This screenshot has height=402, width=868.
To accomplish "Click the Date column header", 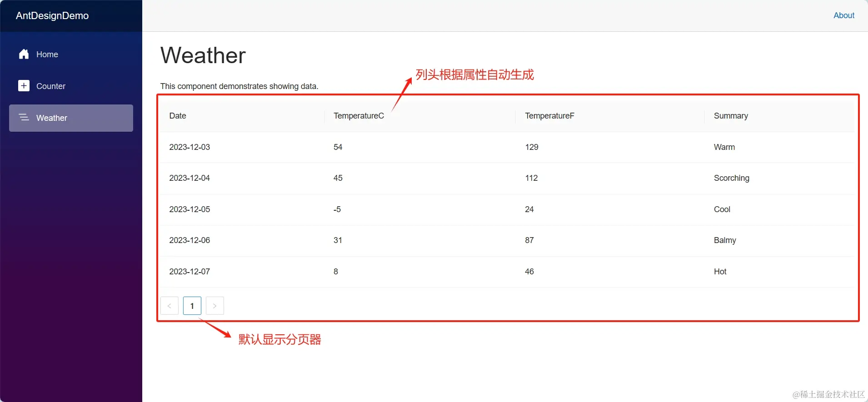I will [x=242, y=116].
